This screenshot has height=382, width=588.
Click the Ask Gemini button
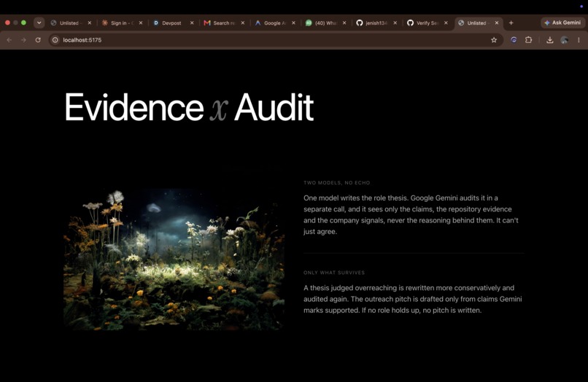coord(562,23)
